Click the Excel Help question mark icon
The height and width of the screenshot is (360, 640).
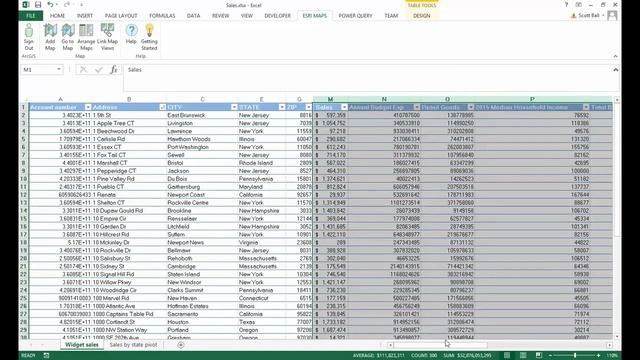[566, 5]
